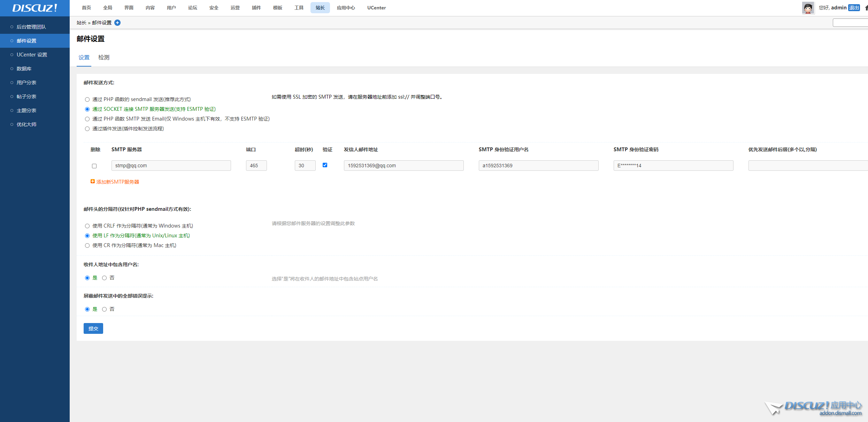Click bullet icon beside 后台管理团队
Image resolution: width=868 pixels, height=422 pixels.
(x=12, y=27)
